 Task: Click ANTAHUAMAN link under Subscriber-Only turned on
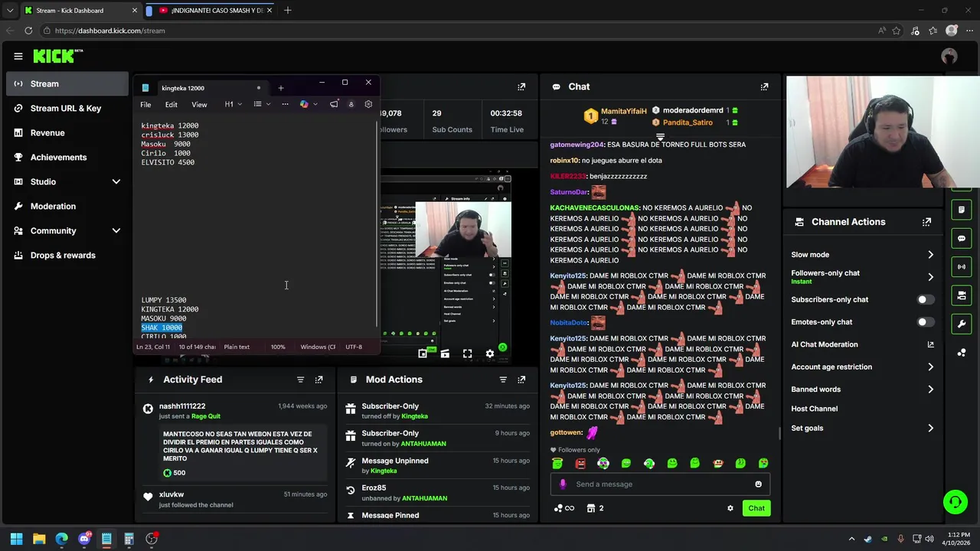tap(424, 444)
